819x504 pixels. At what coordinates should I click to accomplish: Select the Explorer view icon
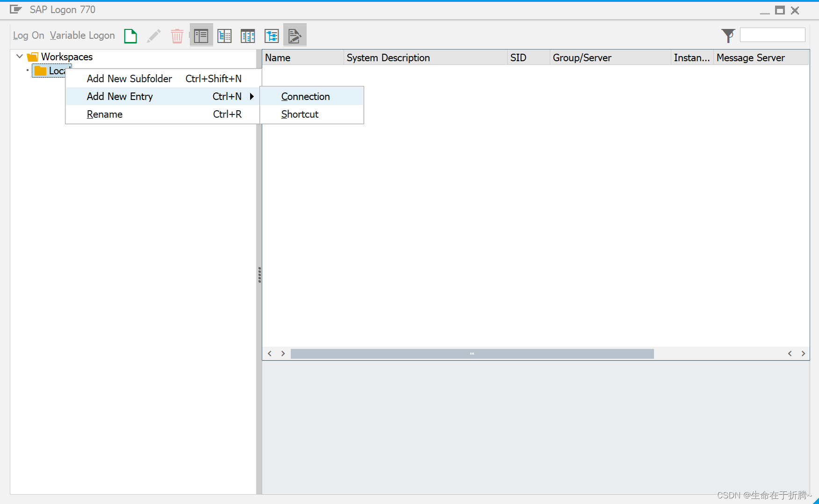(201, 35)
